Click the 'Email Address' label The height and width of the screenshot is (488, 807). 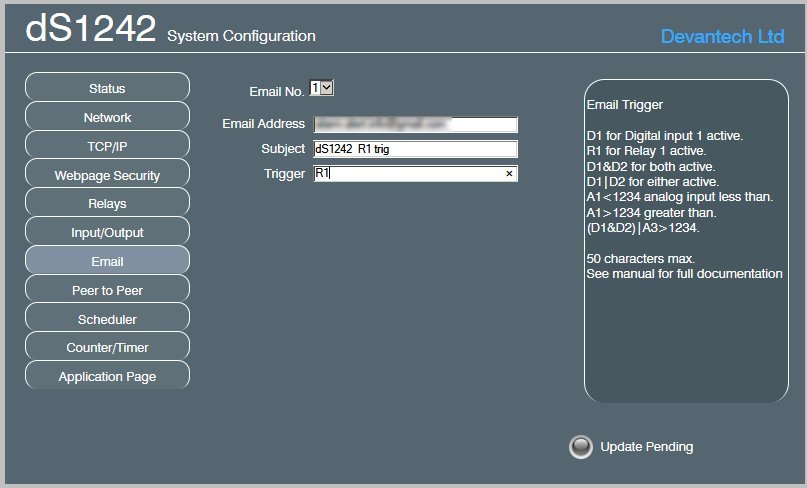(x=263, y=124)
